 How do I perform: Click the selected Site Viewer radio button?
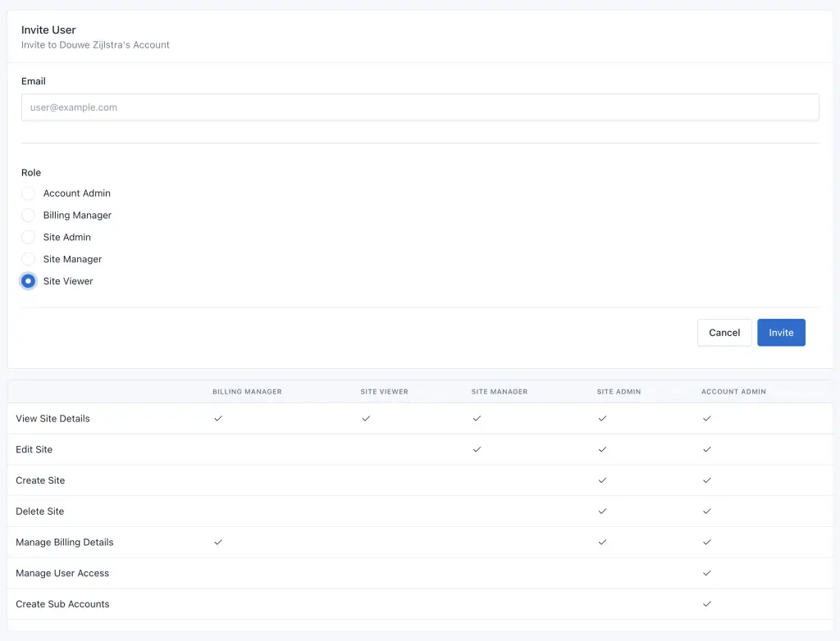pyautogui.click(x=29, y=281)
